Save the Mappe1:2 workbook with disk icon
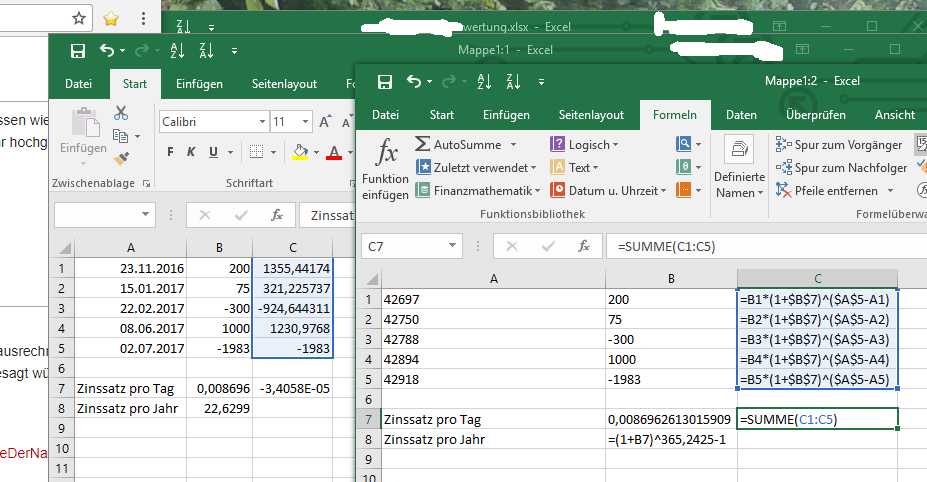Viewport: 927px width, 482px height. pos(385,82)
